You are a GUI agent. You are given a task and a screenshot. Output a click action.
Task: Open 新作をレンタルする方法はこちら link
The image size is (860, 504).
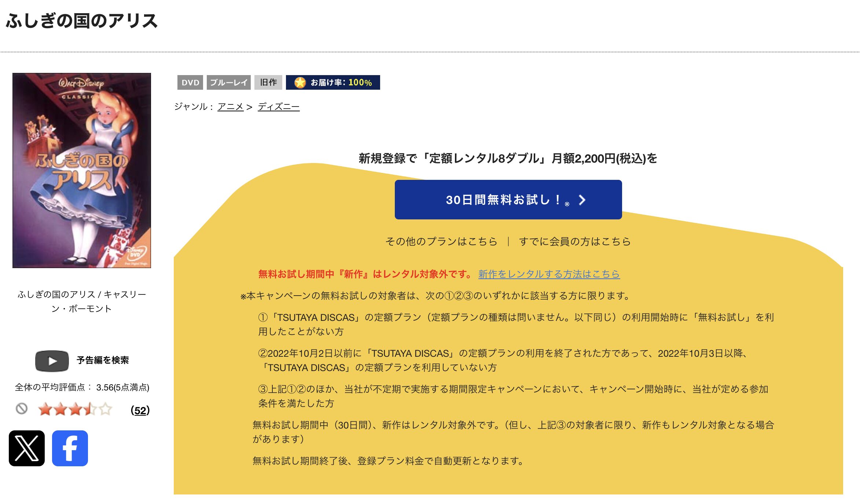[x=549, y=274]
